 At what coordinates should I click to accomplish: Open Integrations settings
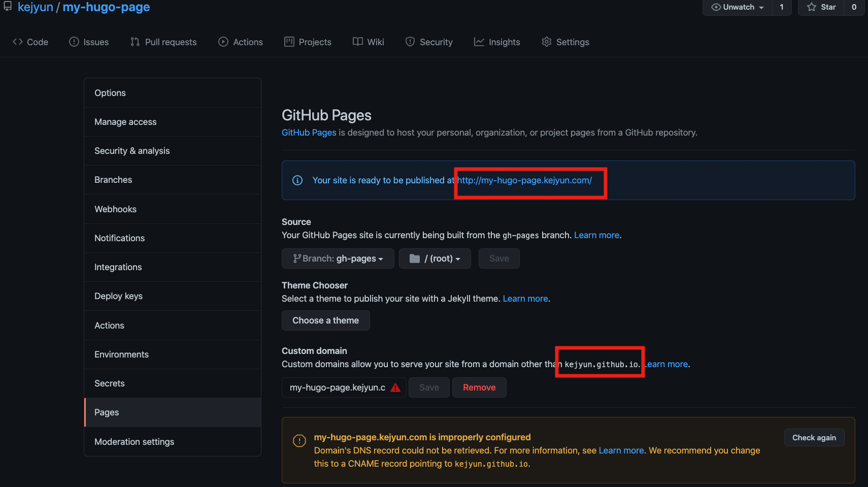[x=173, y=267]
